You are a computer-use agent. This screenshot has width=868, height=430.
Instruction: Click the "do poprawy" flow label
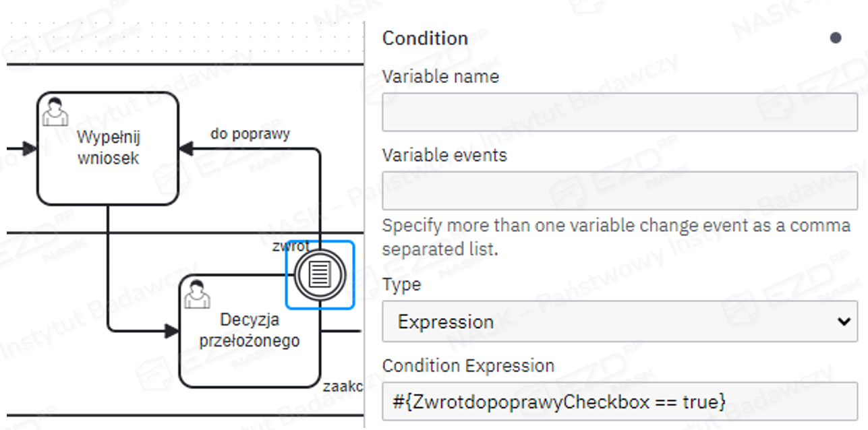pos(250,133)
